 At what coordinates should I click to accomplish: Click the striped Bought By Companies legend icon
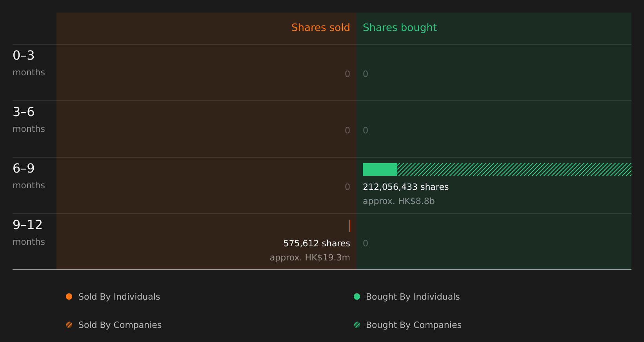[357, 325]
